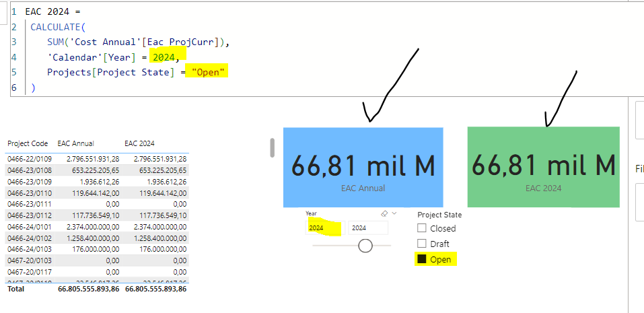Click SUM('Cost Annual'[Eac ProjCurr]) in the formula
This screenshot has width=644, height=313.
pyautogui.click(x=137, y=42)
